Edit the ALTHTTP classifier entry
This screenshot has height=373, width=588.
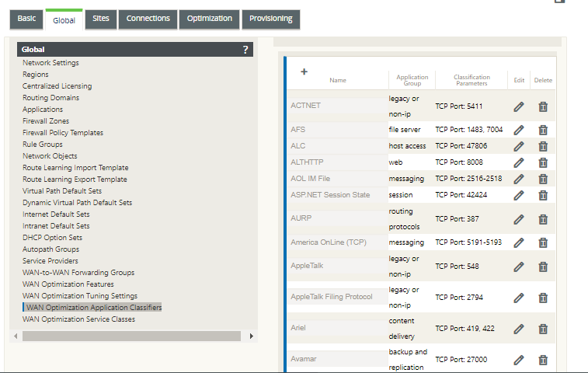tap(519, 163)
